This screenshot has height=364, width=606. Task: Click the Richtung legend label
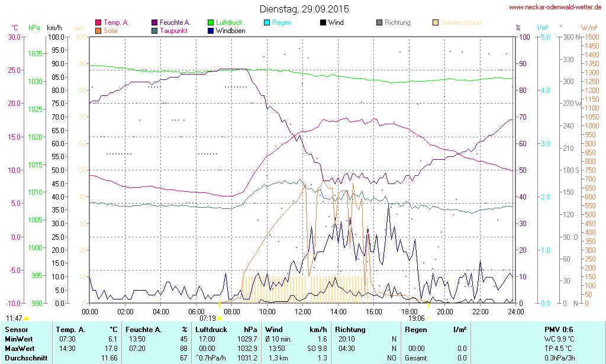397,23
